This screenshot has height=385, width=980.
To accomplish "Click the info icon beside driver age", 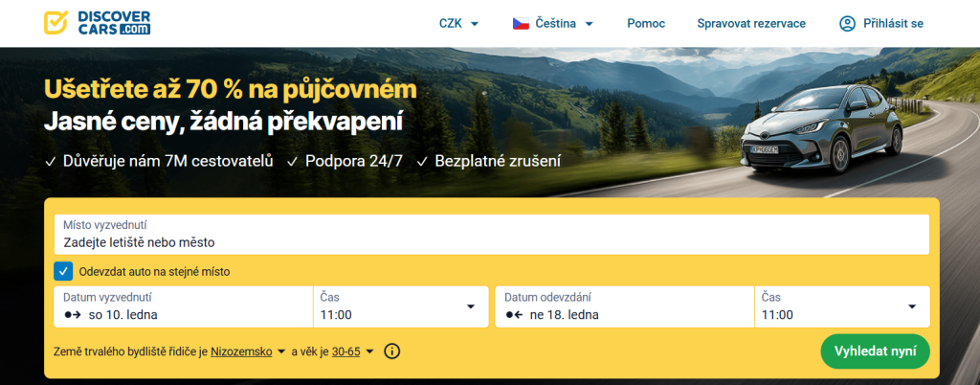I will [391, 351].
